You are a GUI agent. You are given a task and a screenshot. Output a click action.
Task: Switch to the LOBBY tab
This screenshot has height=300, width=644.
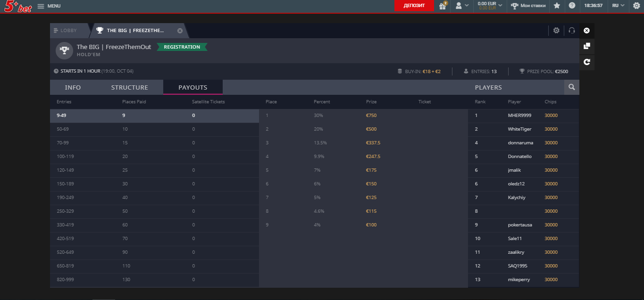[69, 31]
